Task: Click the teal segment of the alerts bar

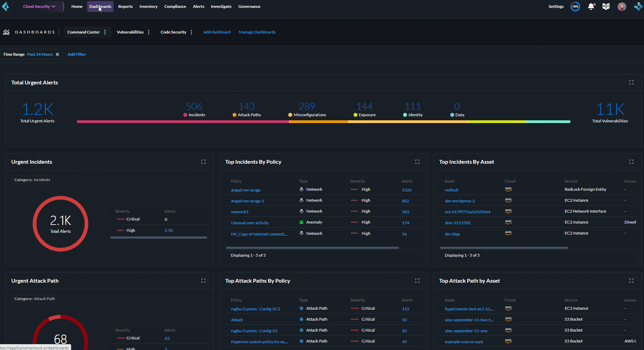Action: pyautogui.click(x=548, y=122)
